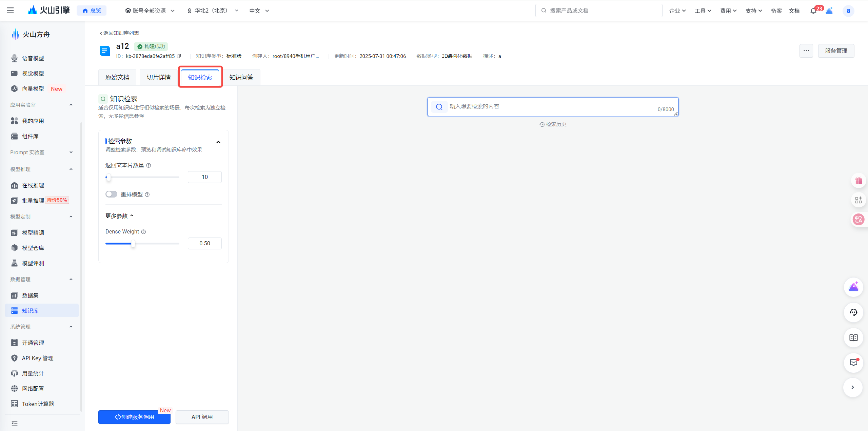Open the more options ellipsis button
Image resolution: width=868 pixels, height=431 pixels.
806,51
